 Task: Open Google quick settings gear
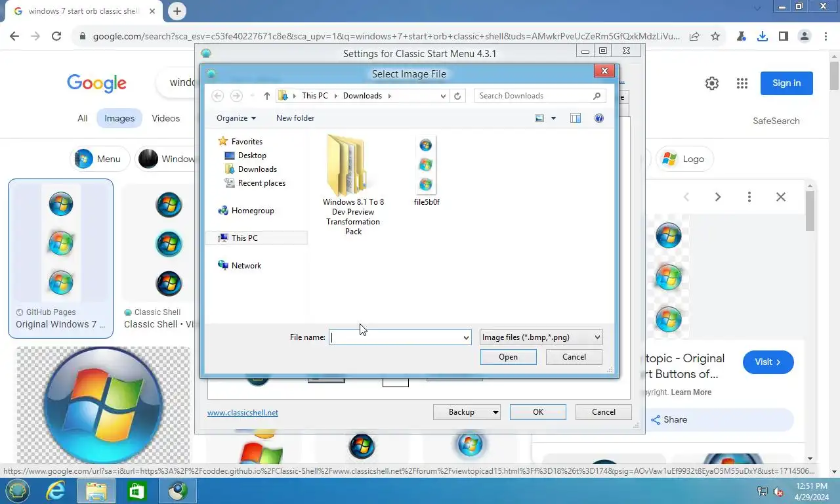[x=712, y=83]
